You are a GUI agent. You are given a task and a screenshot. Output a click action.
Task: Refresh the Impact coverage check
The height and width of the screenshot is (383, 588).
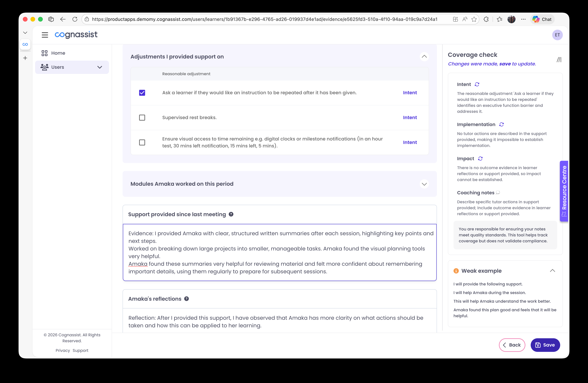(x=480, y=158)
